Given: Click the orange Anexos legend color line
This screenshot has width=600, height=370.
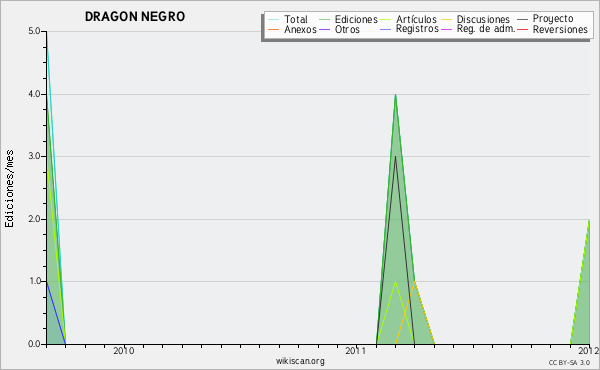Looking at the screenshot, I should 274,29.
